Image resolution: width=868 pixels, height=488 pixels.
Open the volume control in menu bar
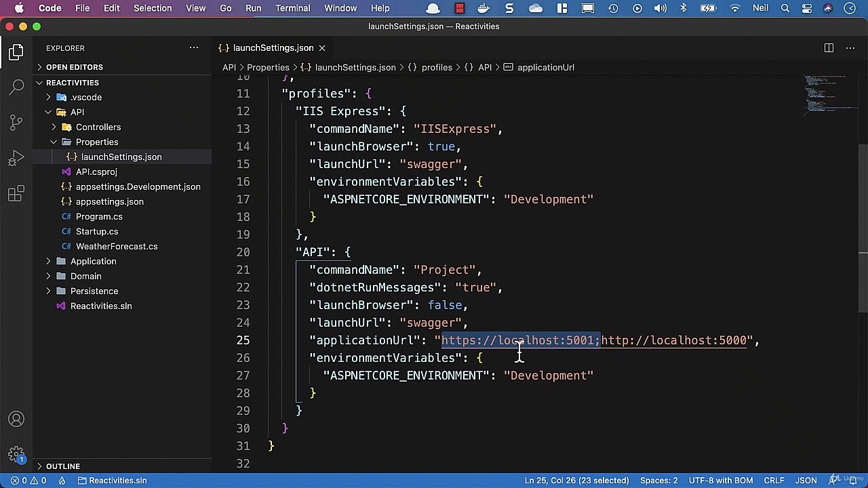pos(660,8)
